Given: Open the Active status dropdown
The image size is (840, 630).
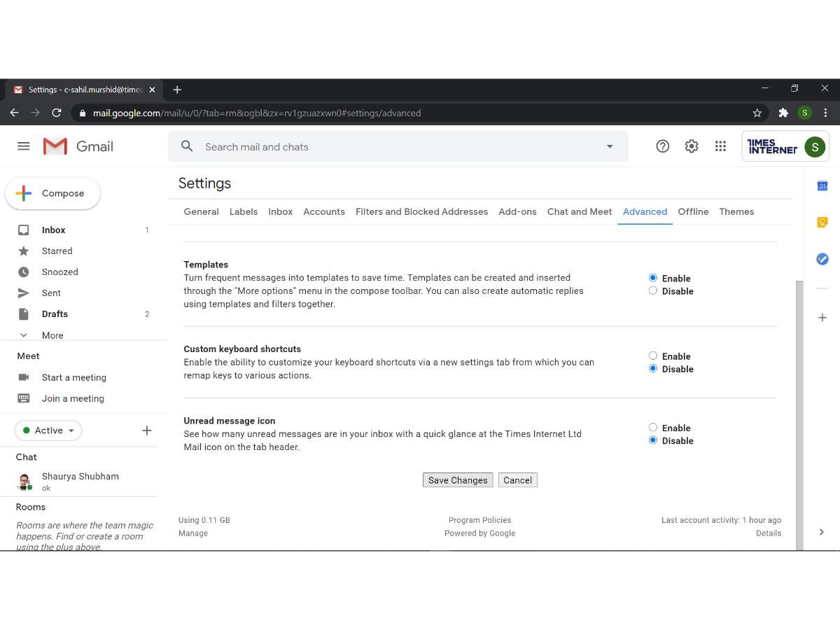Looking at the screenshot, I should (x=48, y=430).
